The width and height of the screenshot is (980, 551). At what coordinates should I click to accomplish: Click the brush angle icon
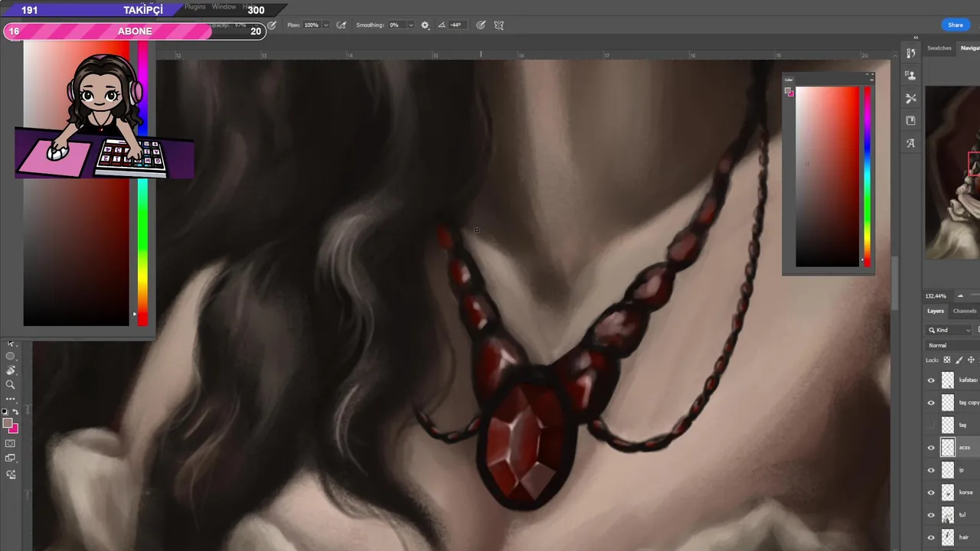[442, 25]
